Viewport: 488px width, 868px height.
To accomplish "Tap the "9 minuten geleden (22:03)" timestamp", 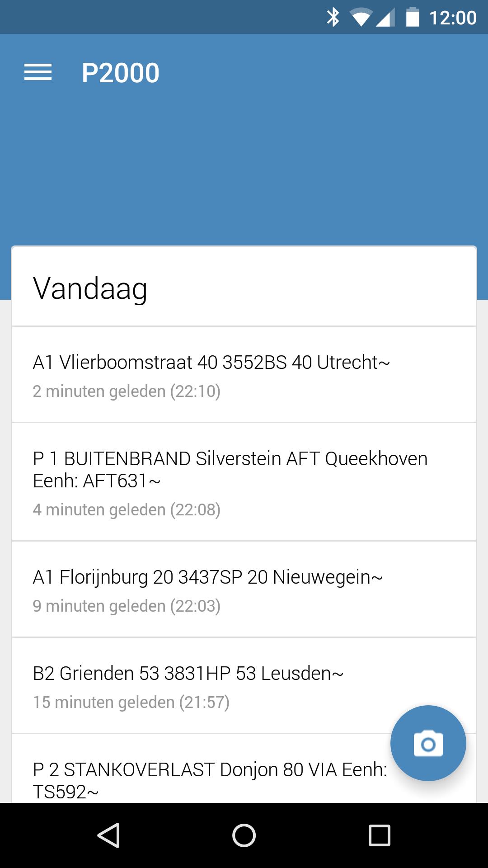I will (127, 606).
